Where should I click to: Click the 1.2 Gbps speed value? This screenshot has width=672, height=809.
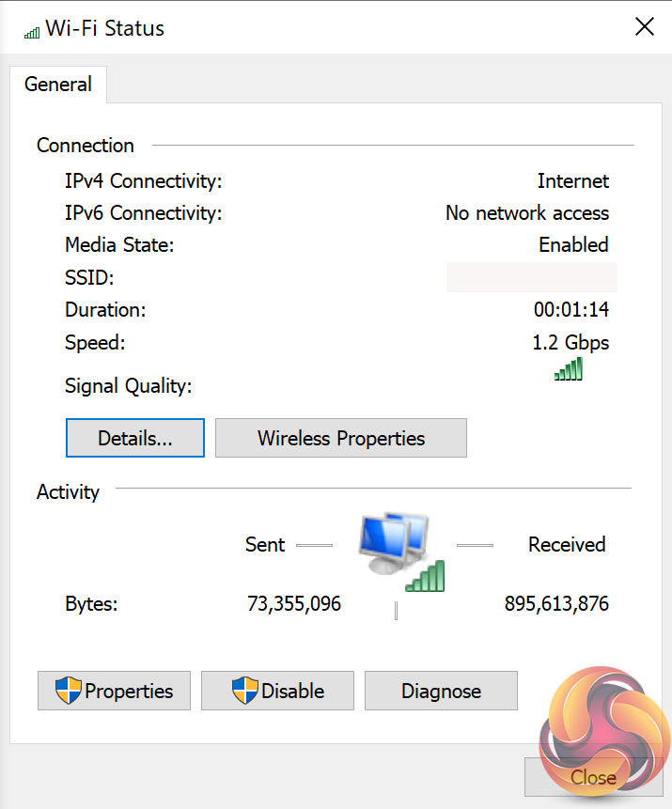coord(570,342)
